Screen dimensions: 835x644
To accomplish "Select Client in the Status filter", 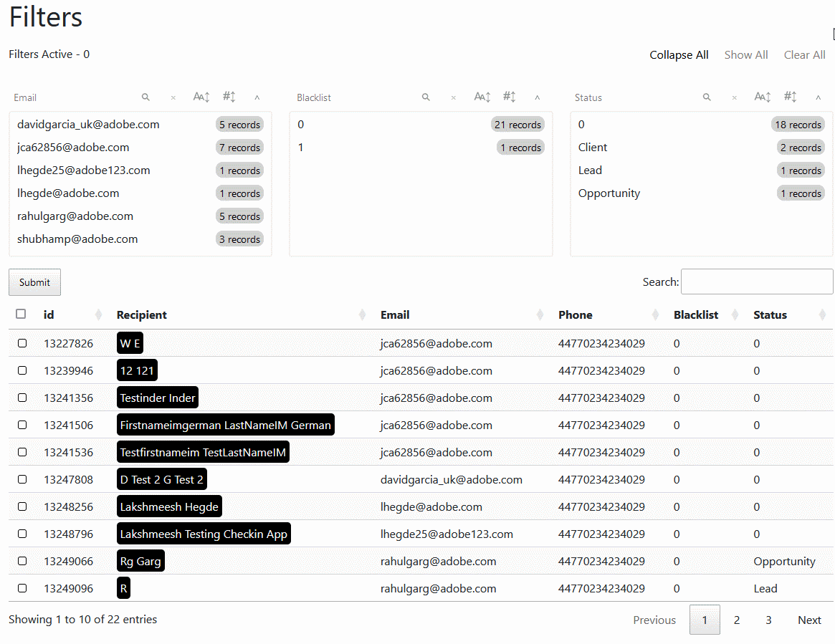I will 702,148.
